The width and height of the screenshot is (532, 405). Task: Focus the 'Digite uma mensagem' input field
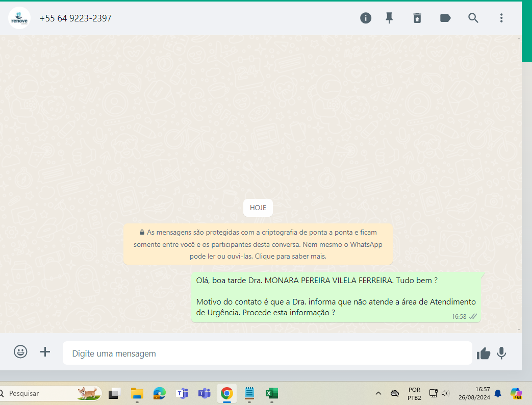267,353
